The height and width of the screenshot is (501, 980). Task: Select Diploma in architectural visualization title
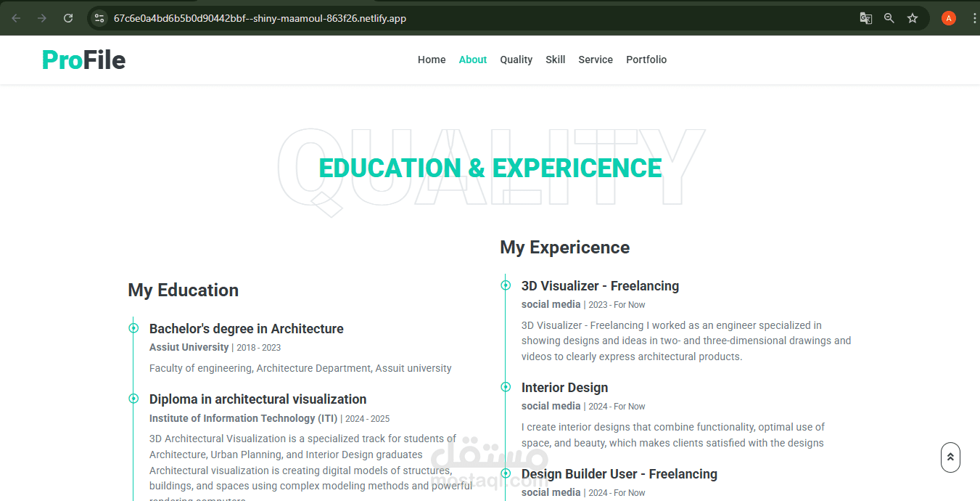[258, 399]
